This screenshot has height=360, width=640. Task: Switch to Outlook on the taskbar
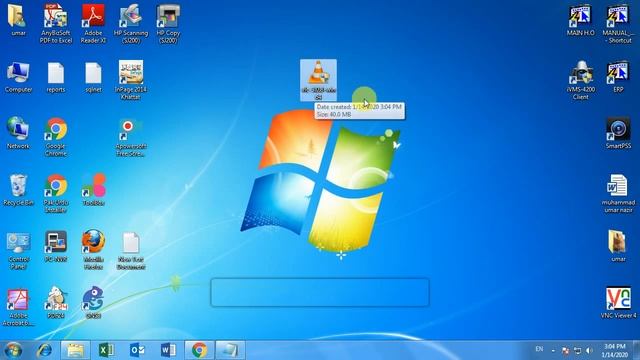pos(137,350)
